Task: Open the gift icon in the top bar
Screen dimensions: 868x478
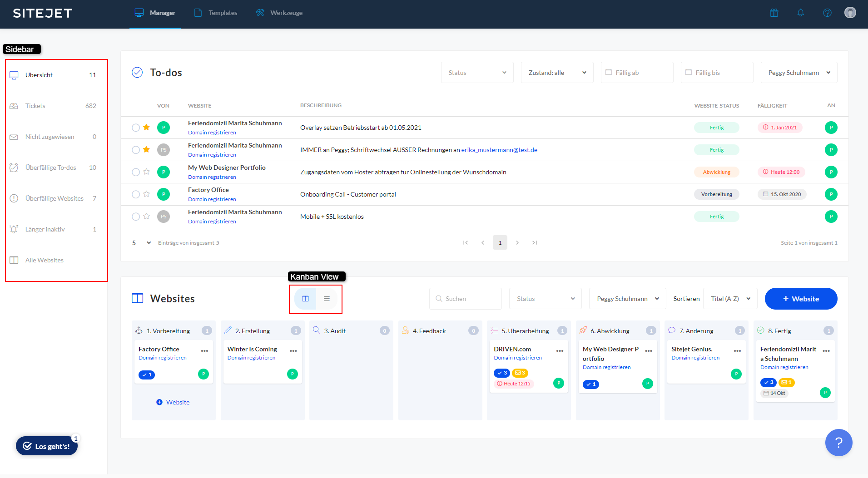Action: coord(774,13)
